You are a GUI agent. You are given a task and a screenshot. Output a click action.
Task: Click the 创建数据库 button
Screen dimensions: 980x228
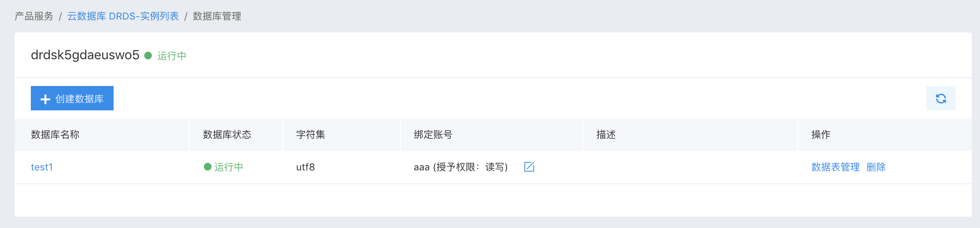coord(72,98)
